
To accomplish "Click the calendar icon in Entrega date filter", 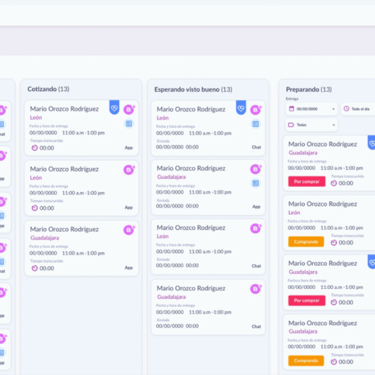I will point(292,109).
